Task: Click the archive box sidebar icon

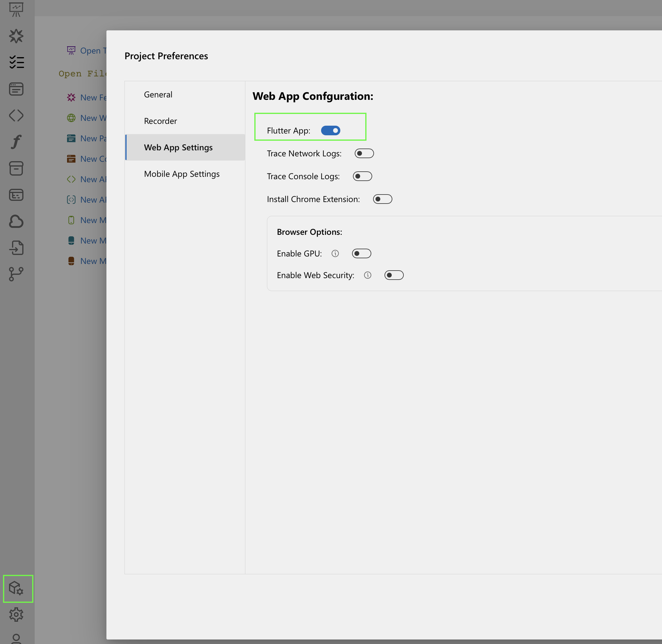Action: [x=16, y=168]
